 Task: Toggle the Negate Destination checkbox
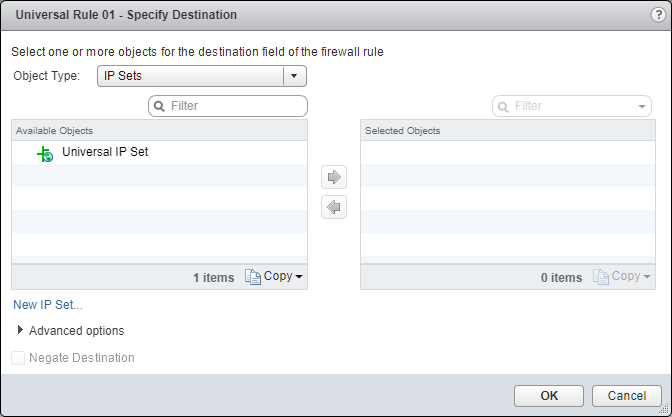pos(18,358)
